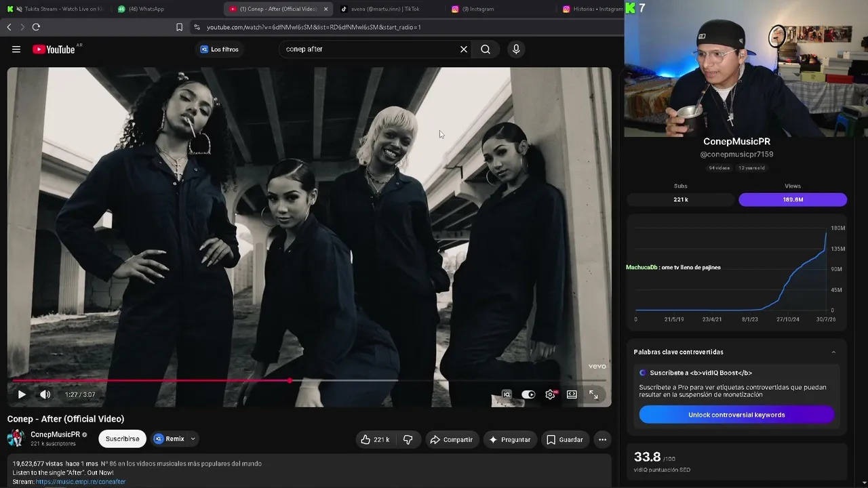Share the video via Compartir

point(452,439)
